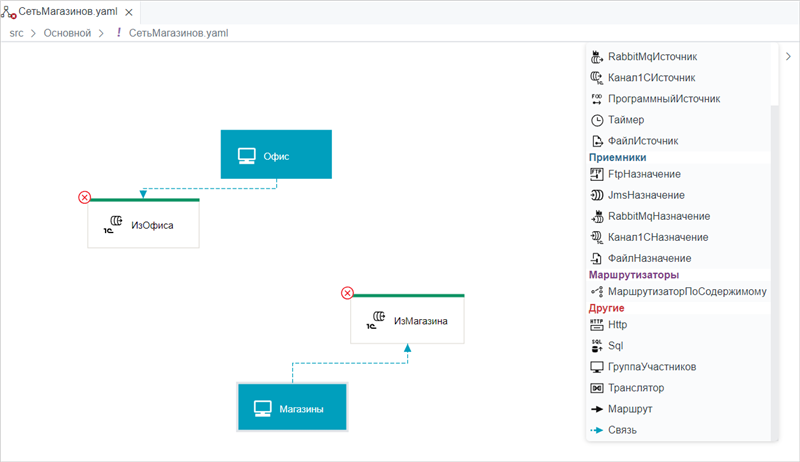The image size is (800, 462).
Task: Click the ФайлИсточник label
Action: (x=643, y=141)
